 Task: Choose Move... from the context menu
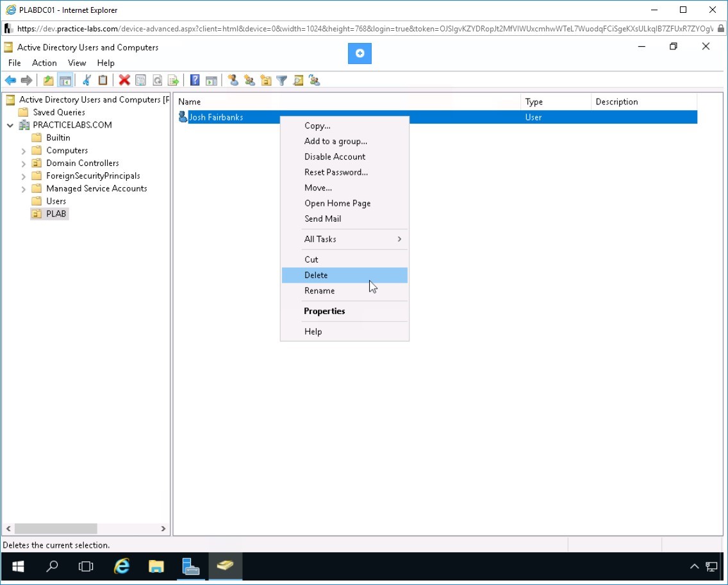point(345,188)
